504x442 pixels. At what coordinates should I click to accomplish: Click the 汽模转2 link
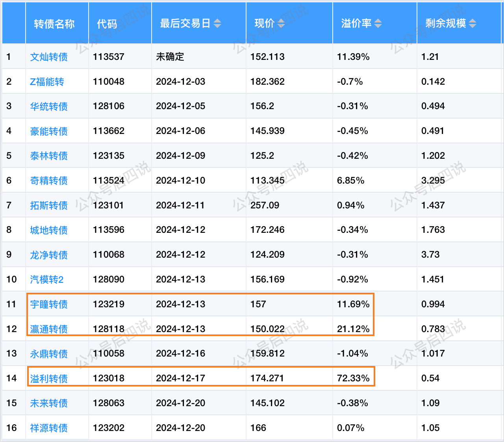47,280
